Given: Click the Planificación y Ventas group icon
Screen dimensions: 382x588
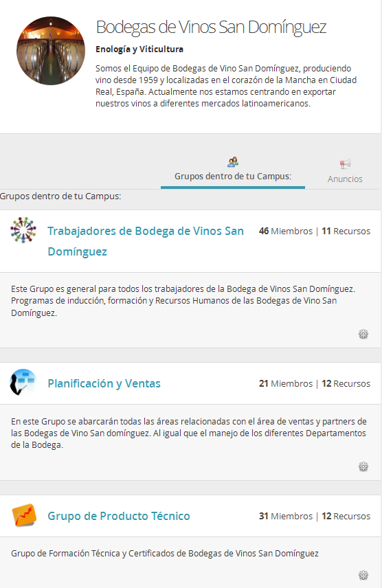Looking at the screenshot, I should 23,382.
